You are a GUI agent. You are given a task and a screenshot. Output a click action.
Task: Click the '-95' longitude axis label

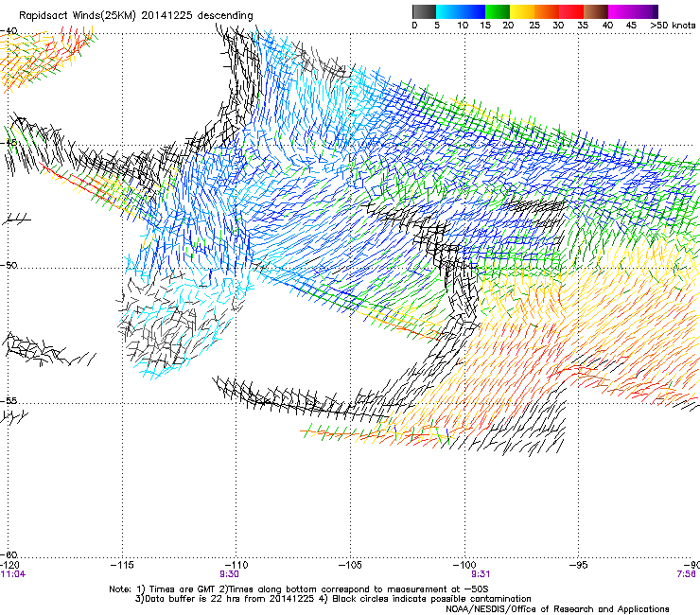tap(578, 565)
